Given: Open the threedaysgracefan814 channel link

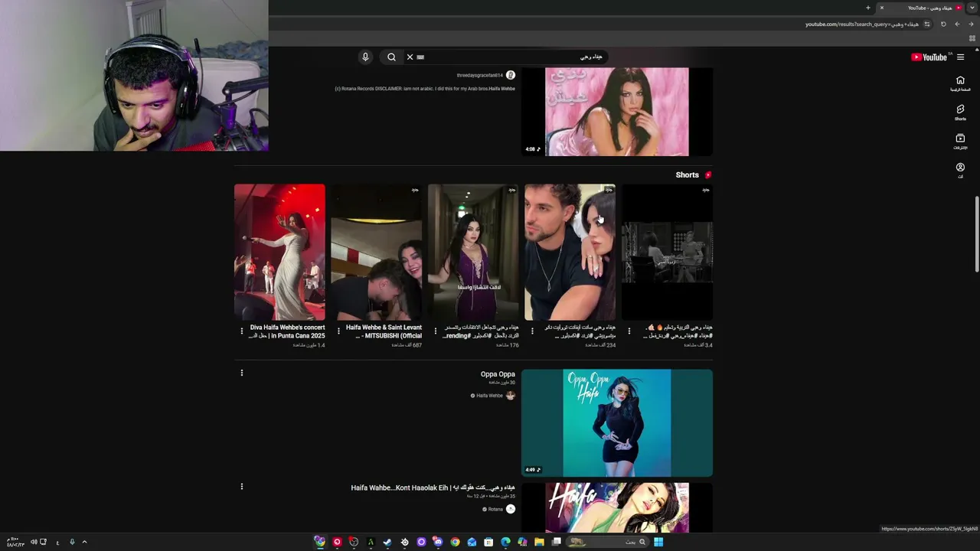Looking at the screenshot, I should point(480,75).
